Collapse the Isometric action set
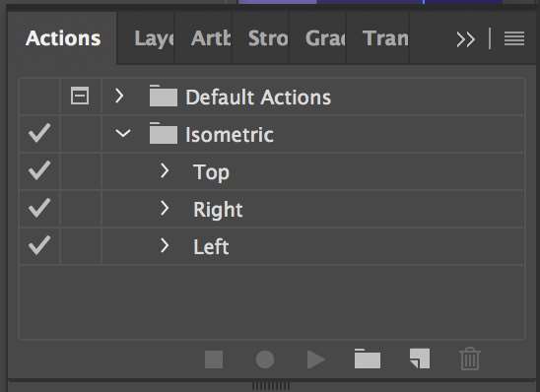 click(123, 133)
